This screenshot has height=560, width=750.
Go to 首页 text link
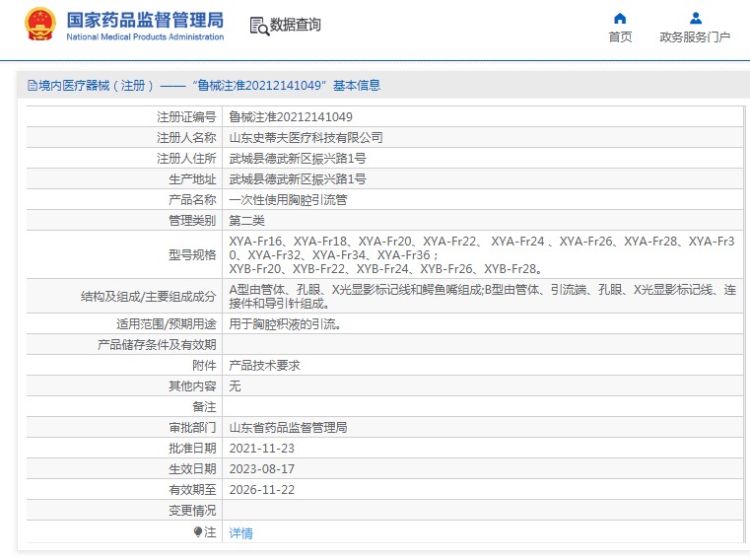pyautogui.click(x=620, y=36)
